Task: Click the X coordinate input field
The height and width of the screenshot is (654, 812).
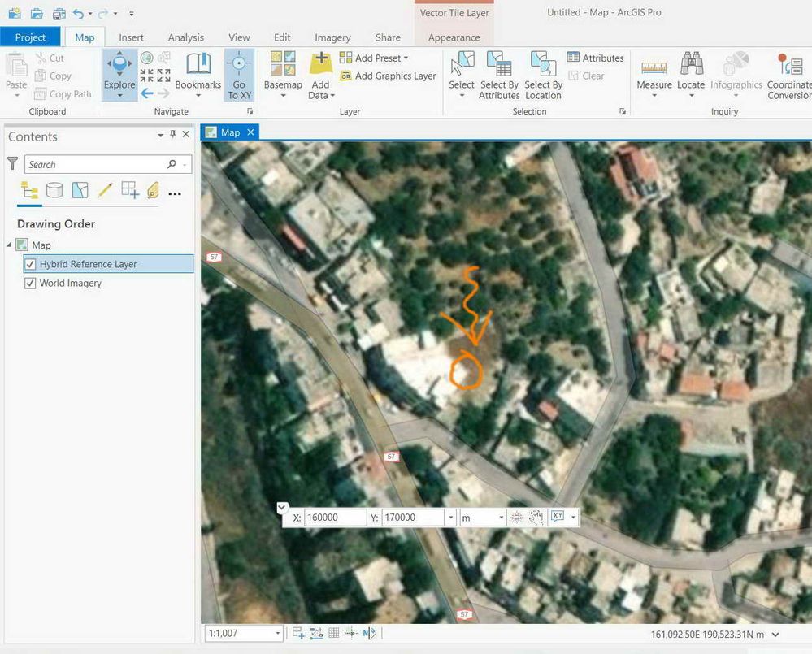Action: 335,518
